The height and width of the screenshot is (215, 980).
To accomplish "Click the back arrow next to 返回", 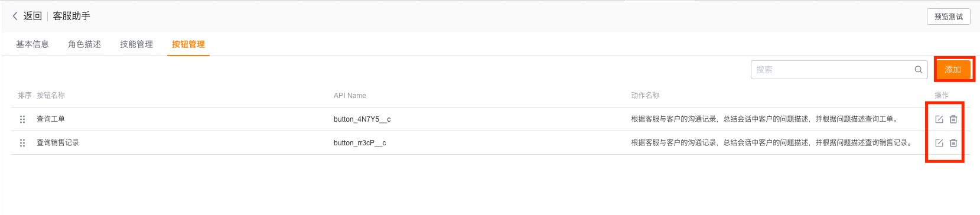I will point(15,16).
